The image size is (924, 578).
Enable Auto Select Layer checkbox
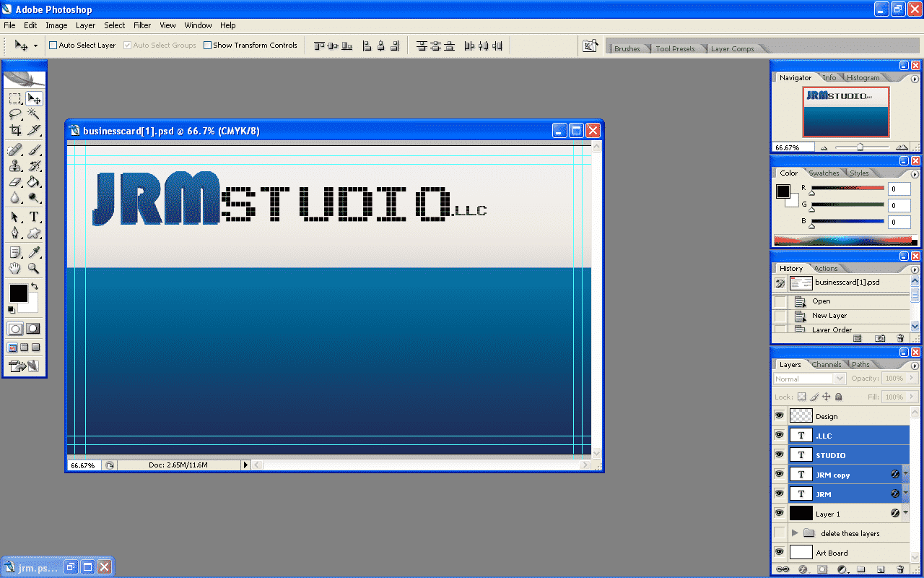[x=53, y=45]
